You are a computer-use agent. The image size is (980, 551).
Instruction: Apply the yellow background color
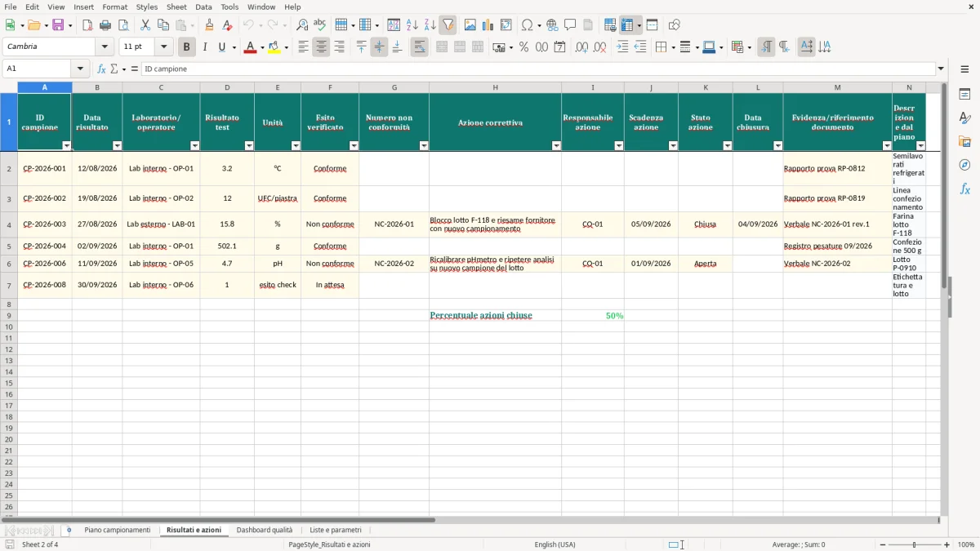coord(274,47)
